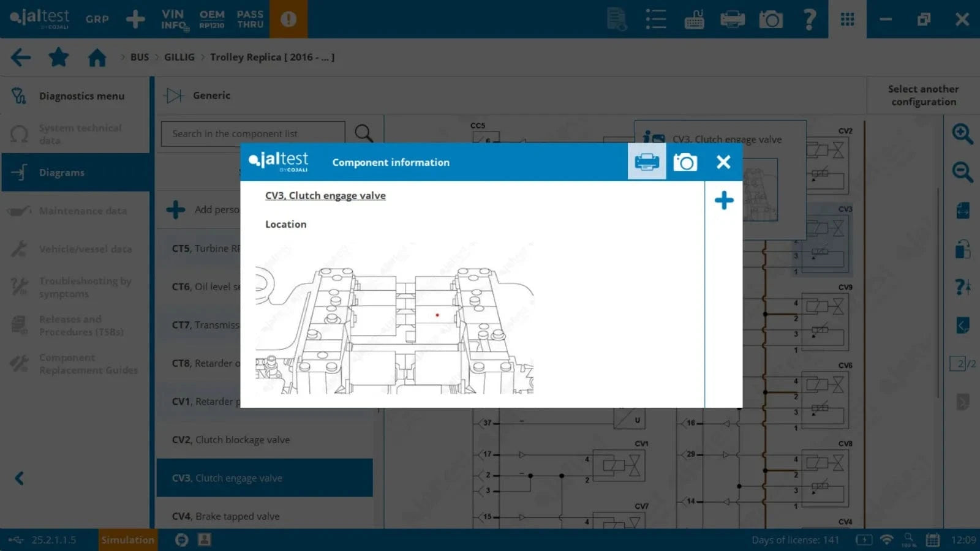Image resolution: width=980 pixels, height=551 pixels.
Task: Click the printer icon in the top header
Action: 733,19
